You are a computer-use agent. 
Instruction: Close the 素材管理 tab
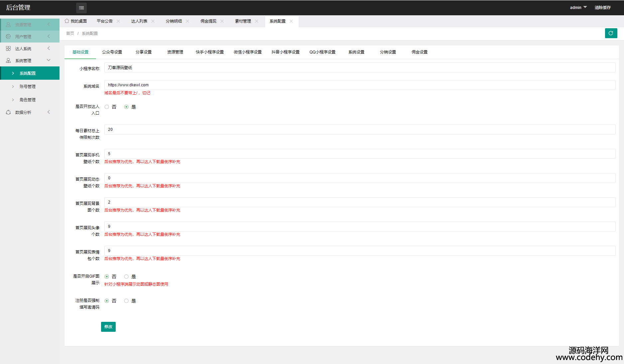257,21
